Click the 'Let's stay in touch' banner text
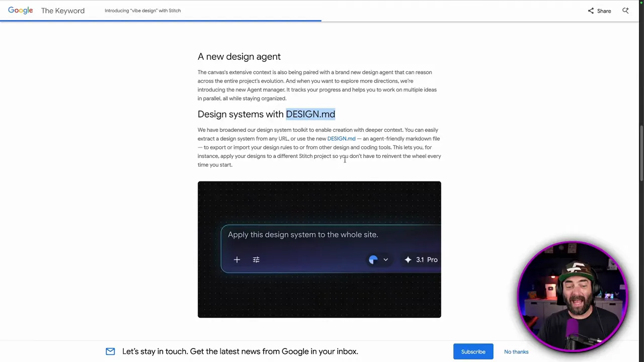The width and height of the screenshot is (644, 362). click(x=240, y=351)
